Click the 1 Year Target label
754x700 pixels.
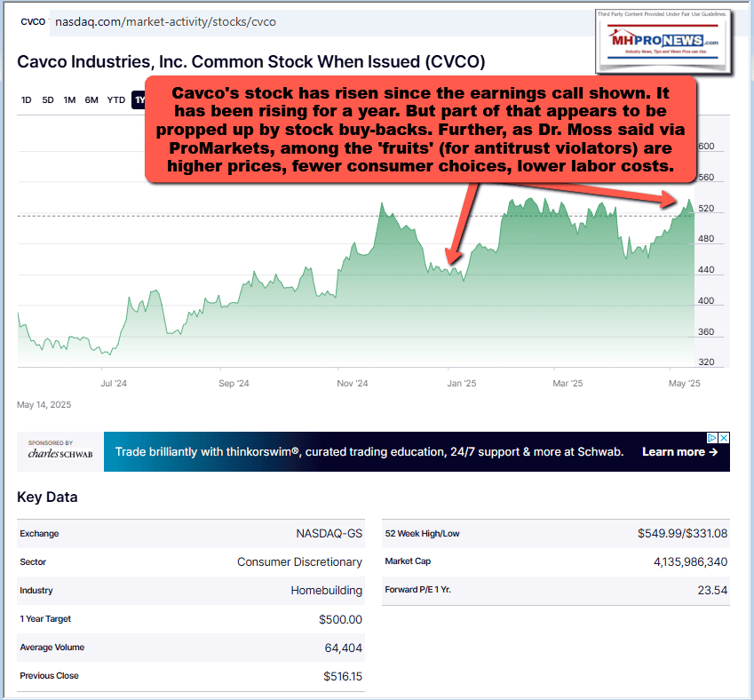(45, 618)
